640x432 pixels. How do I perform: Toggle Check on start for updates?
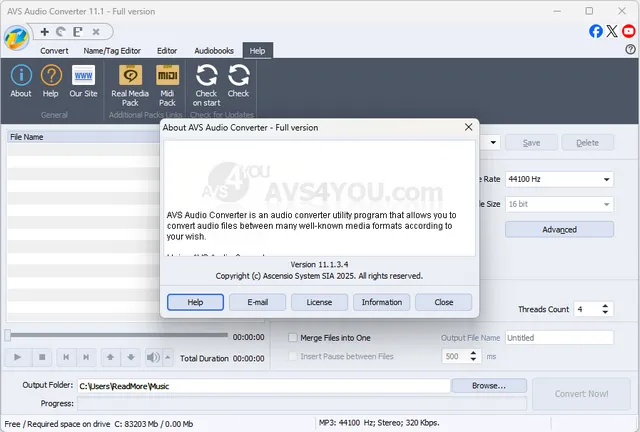206,78
